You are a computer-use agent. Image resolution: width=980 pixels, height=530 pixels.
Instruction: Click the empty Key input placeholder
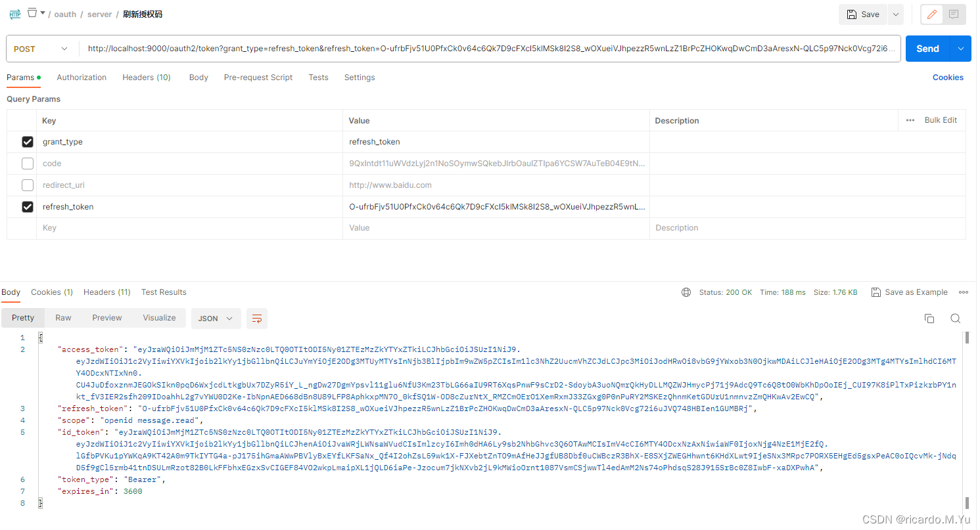coord(189,228)
